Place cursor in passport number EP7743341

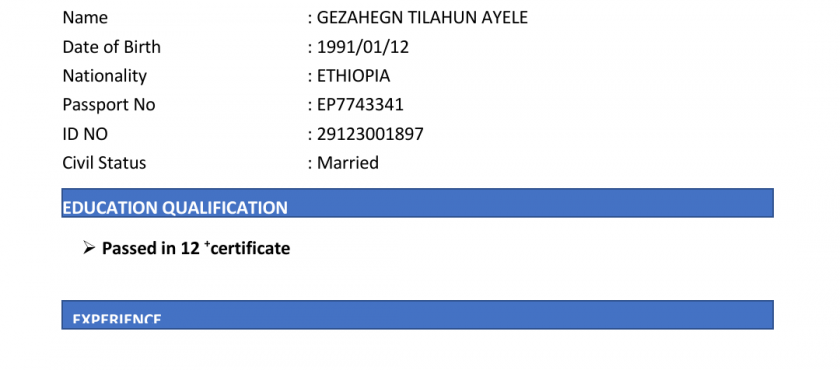tap(360, 105)
